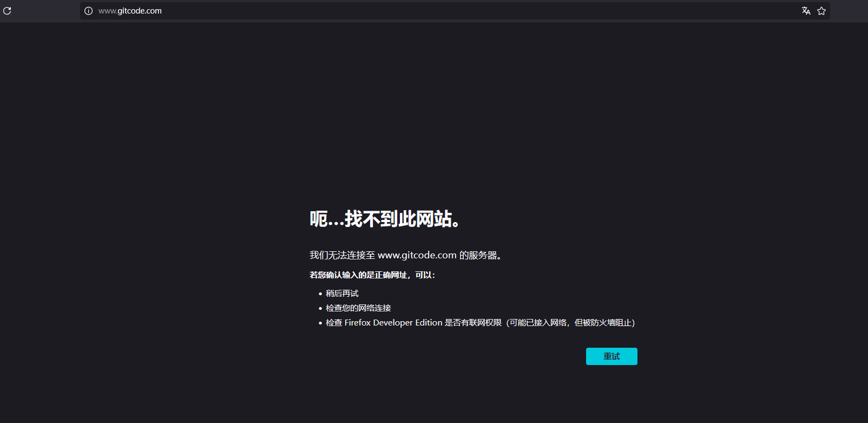Open site information icon in address bar
868x423 pixels.
89,11
